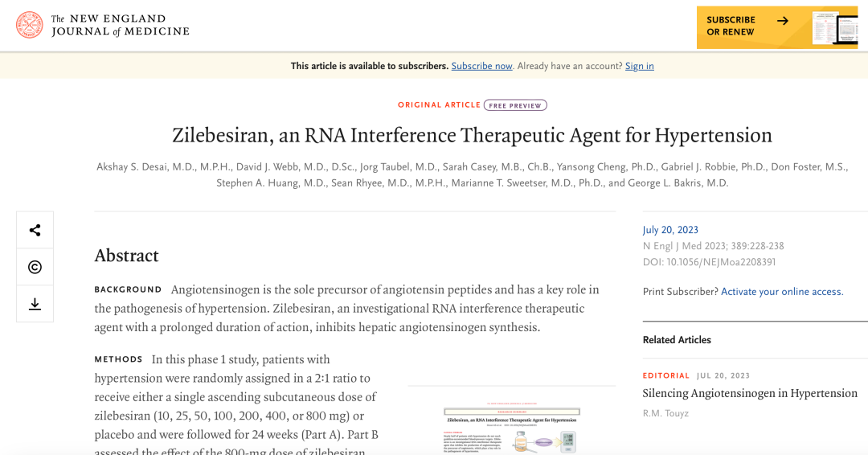Click the July 20, 2023 issue date link
This screenshot has width=868, height=455.
coord(670,230)
